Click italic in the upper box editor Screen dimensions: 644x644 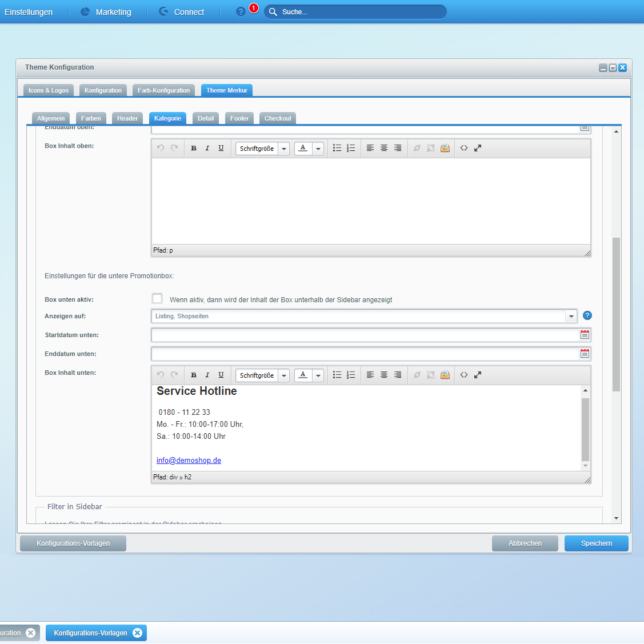click(207, 148)
